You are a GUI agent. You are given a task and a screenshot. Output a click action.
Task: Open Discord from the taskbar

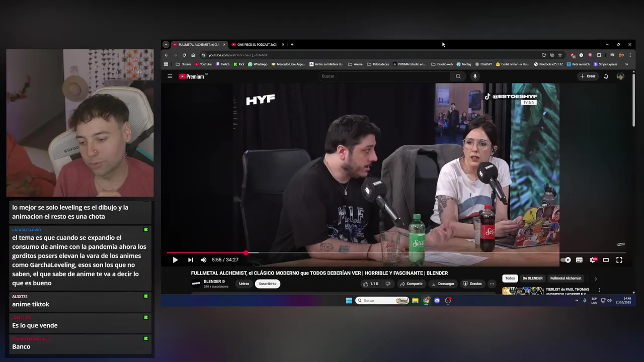(x=437, y=301)
